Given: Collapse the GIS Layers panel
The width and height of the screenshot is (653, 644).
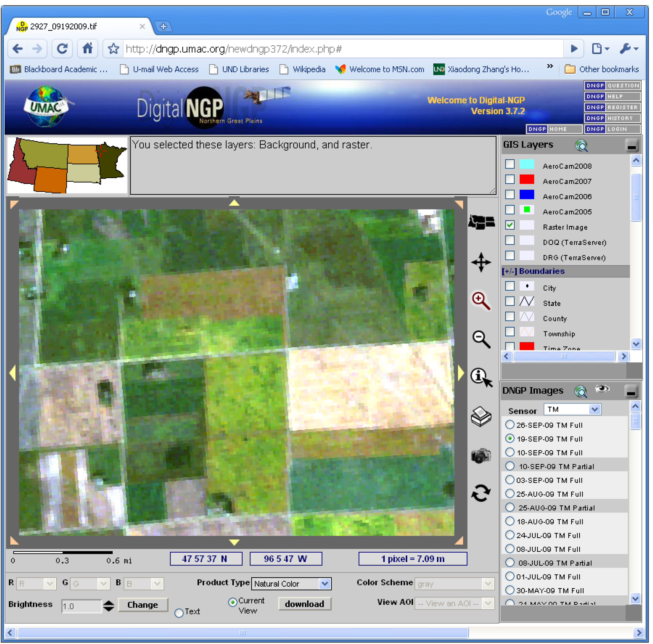Looking at the screenshot, I should click(632, 146).
